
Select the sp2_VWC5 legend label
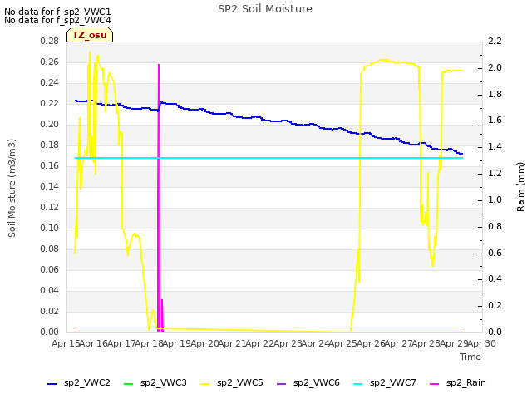click(x=240, y=383)
